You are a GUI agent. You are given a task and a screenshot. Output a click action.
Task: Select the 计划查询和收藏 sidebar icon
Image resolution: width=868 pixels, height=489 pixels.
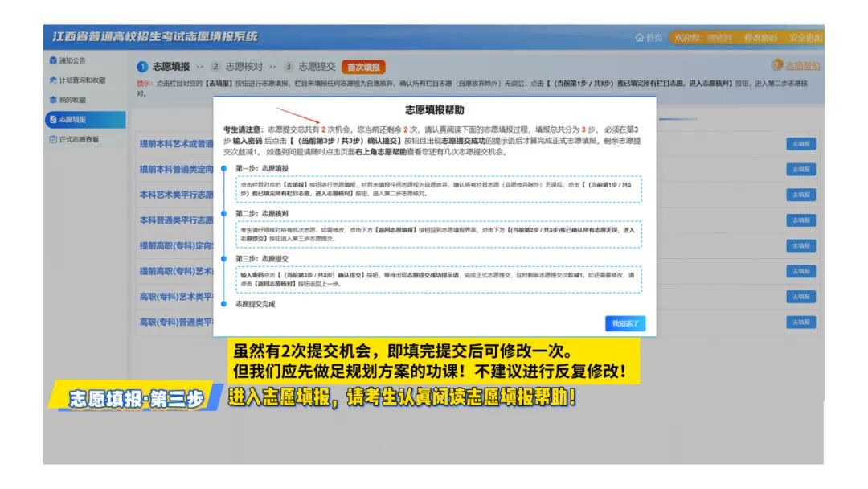[x=51, y=80]
